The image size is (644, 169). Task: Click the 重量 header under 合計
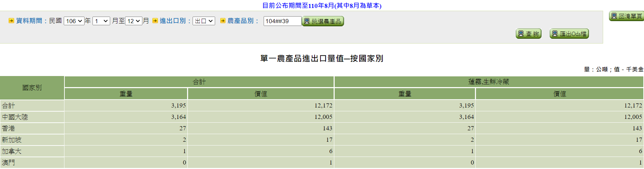[x=126, y=94]
